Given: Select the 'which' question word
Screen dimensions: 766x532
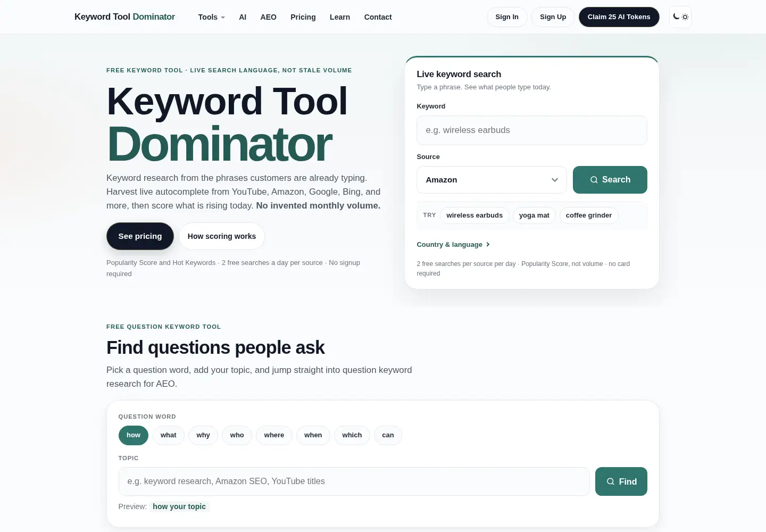Looking at the screenshot, I should click(352, 435).
